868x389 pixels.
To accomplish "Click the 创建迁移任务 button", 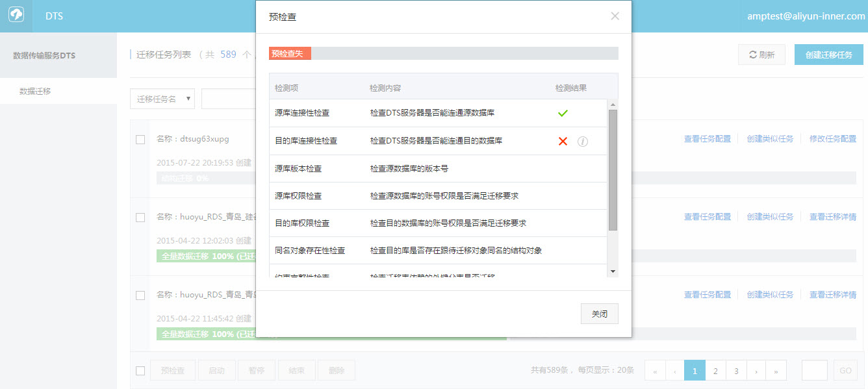I will click(x=828, y=55).
